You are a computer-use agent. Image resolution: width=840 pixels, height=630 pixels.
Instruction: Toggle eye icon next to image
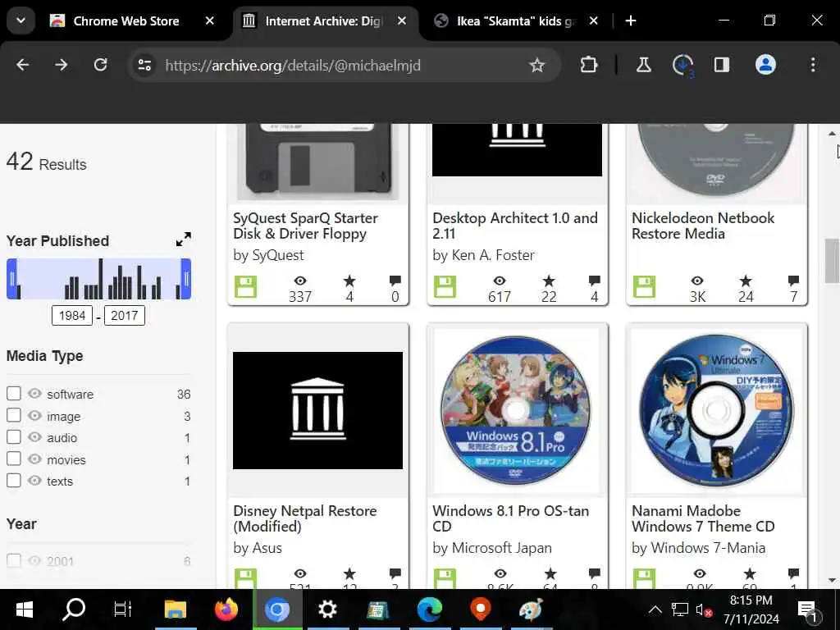[x=34, y=415]
